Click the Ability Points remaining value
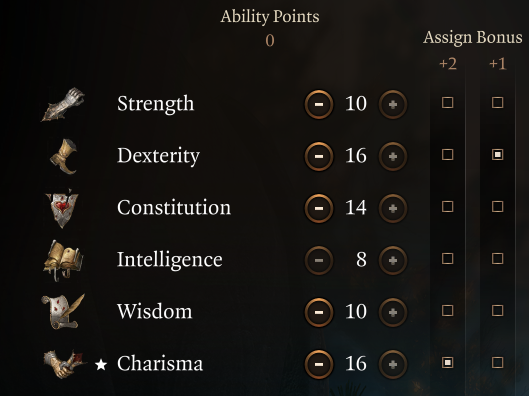 pos(270,41)
